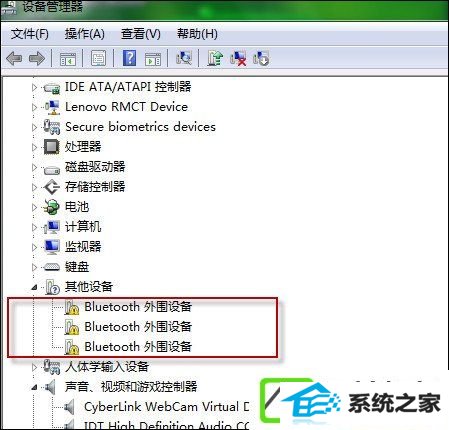This screenshot has height=430, width=449.
Task: Open the 查看(V) menu
Action: coord(141,34)
